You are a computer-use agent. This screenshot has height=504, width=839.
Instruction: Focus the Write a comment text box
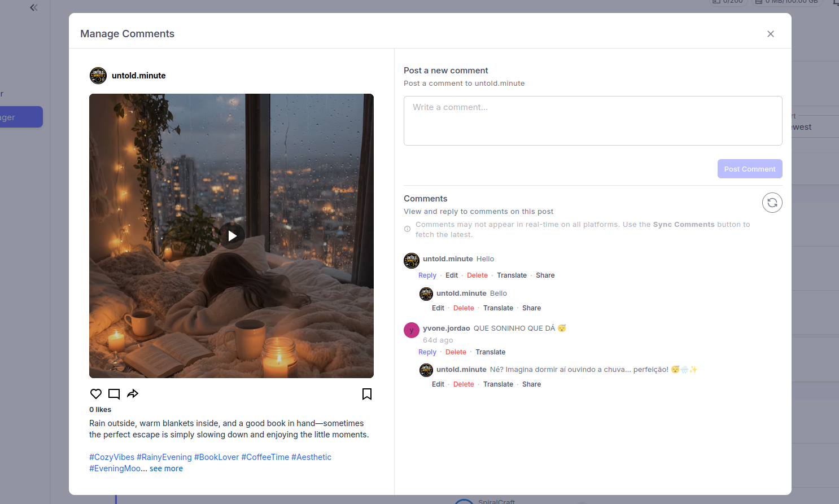[x=593, y=121]
